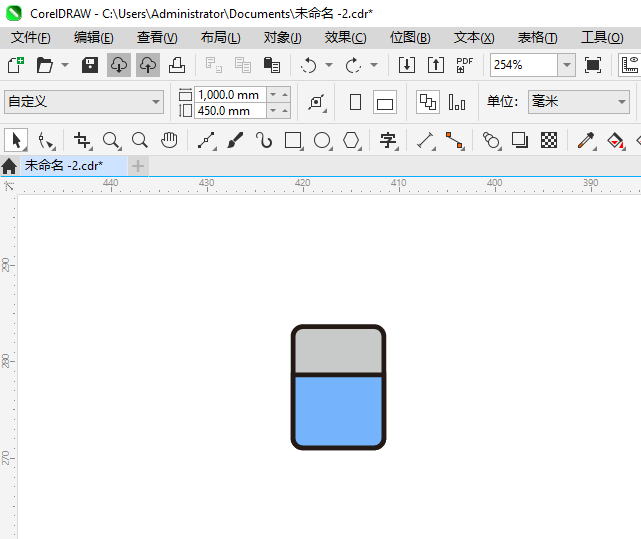Select the Pick tool arrow
The width and height of the screenshot is (641, 539).
15,140
